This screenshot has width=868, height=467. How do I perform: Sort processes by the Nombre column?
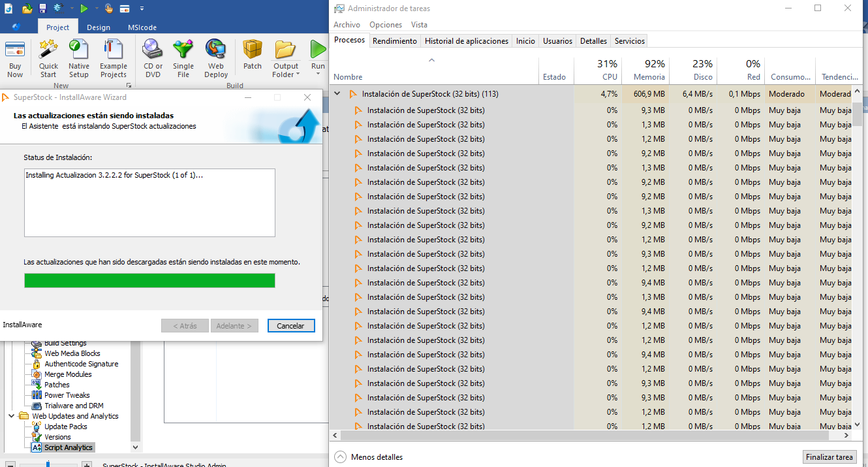click(x=434, y=70)
